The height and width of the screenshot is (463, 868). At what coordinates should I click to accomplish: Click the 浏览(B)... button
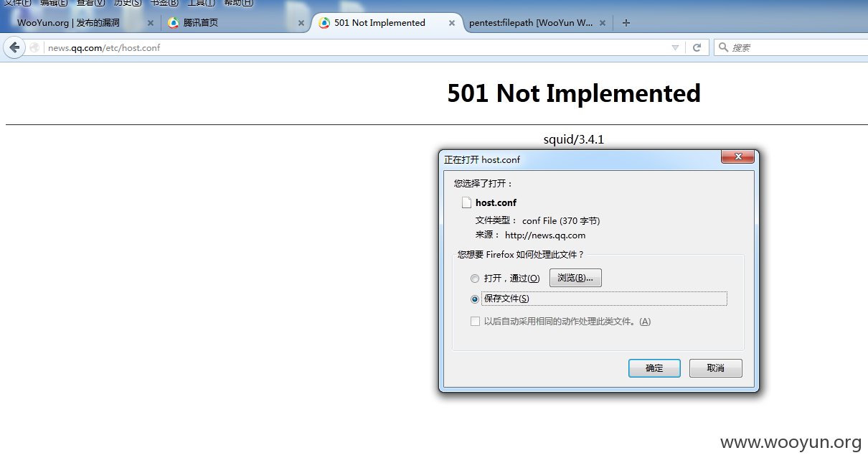coord(575,278)
